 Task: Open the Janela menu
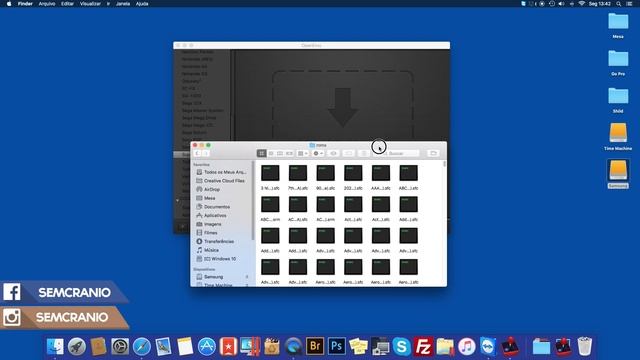click(123, 4)
